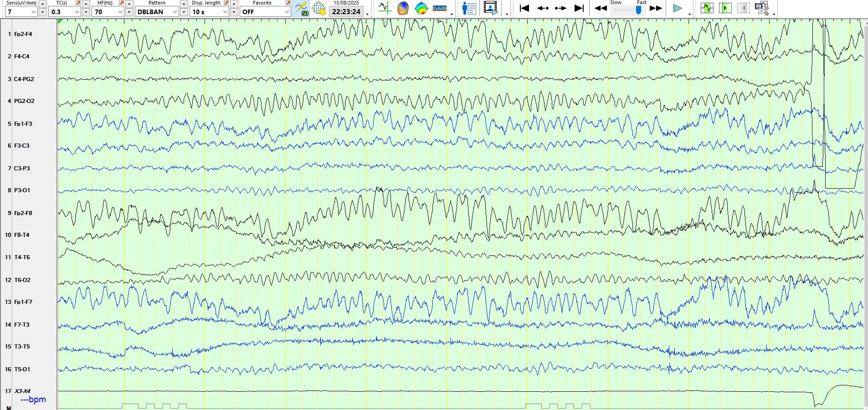This screenshot has width=868, height=410.
Task: Open the 2D topographic map icon
Action: pyautogui.click(x=421, y=8)
